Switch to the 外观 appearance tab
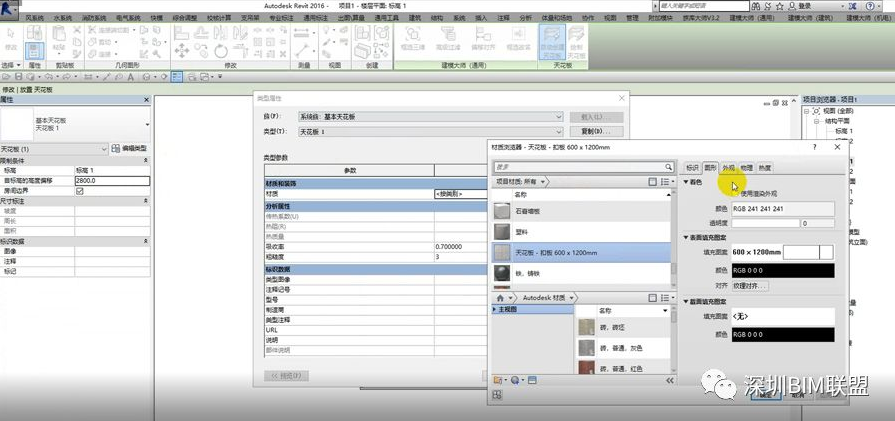The width and height of the screenshot is (895, 421). click(x=728, y=168)
